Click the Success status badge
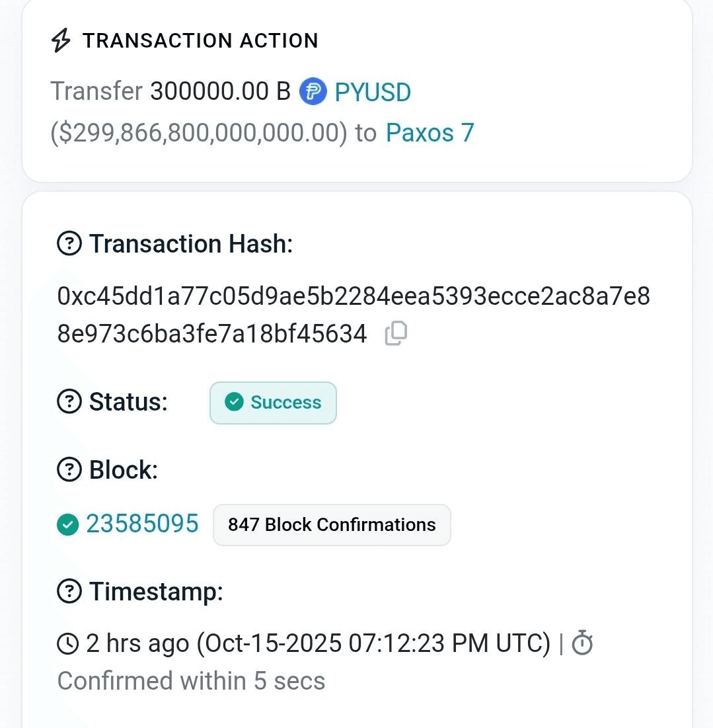The image size is (713, 728). pyautogui.click(x=273, y=403)
